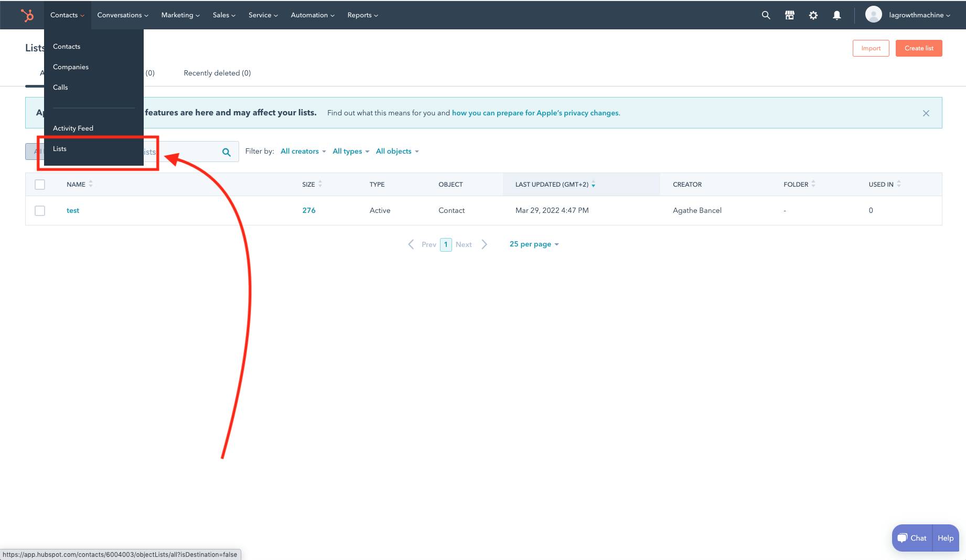Choose Companies from the Contacts menu
This screenshot has height=560, width=966.
click(71, 67)
